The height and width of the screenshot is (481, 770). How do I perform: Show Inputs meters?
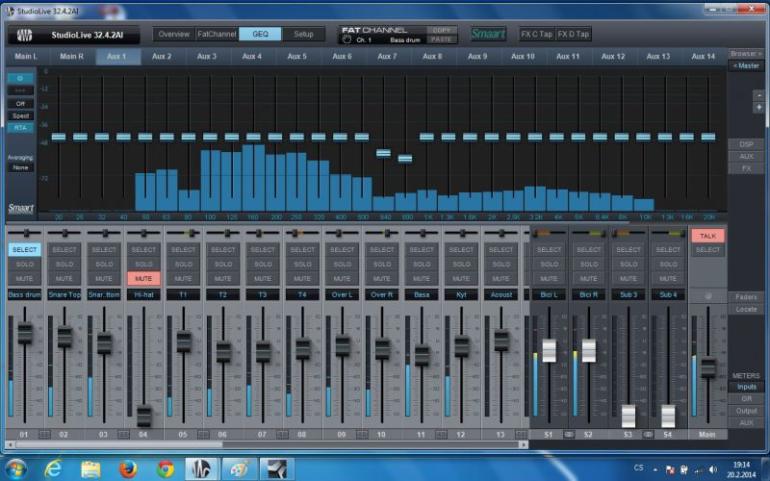pos(746,387)
